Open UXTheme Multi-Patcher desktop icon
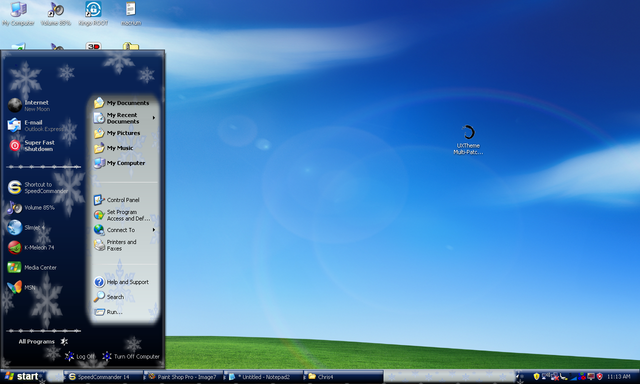 tap(468, 140)
